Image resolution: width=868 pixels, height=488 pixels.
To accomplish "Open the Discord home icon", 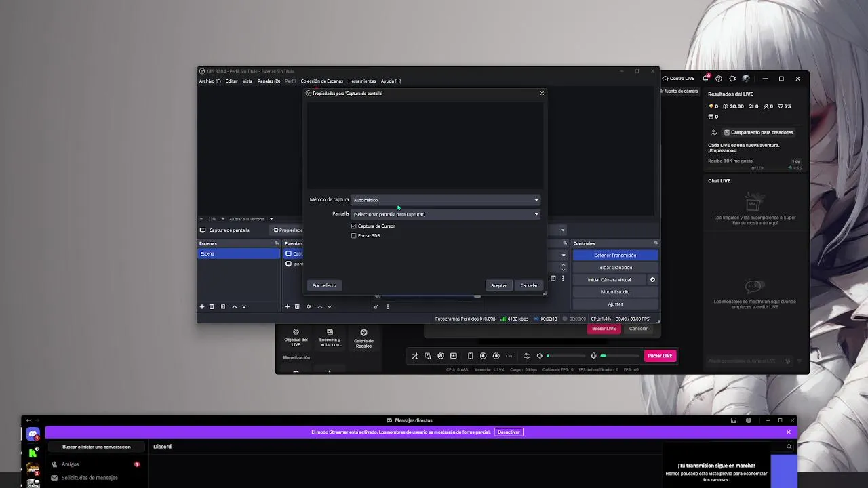I will click(x=33, y=434).
